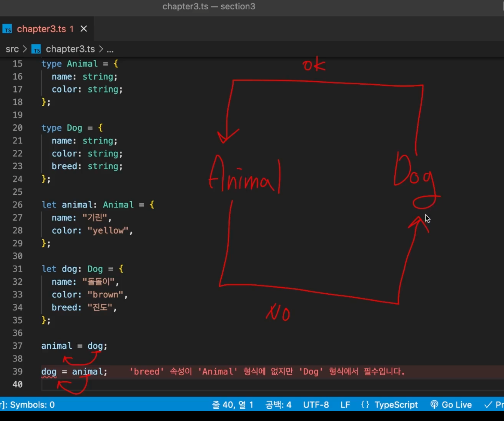
Task: Click on 'name: "기린",' line
Action: click(x=82, y=218)
